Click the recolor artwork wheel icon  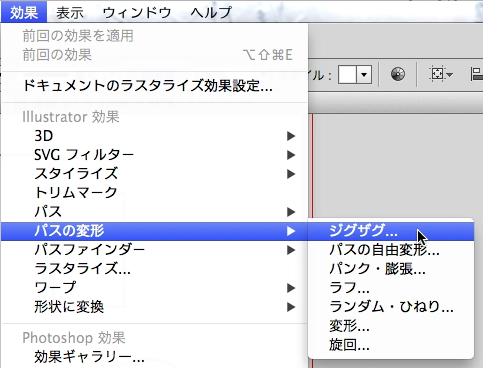pyautogui.click(x=398, y=74)
